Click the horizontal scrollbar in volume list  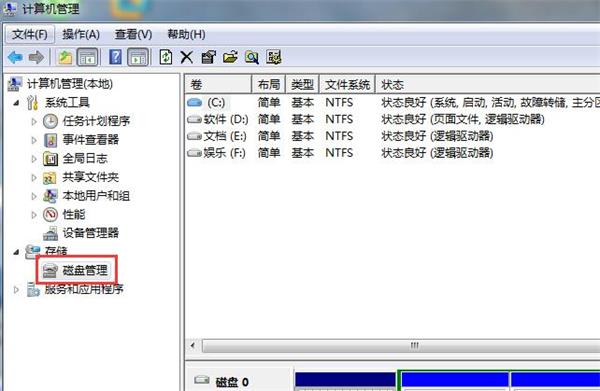coord(393,346)
